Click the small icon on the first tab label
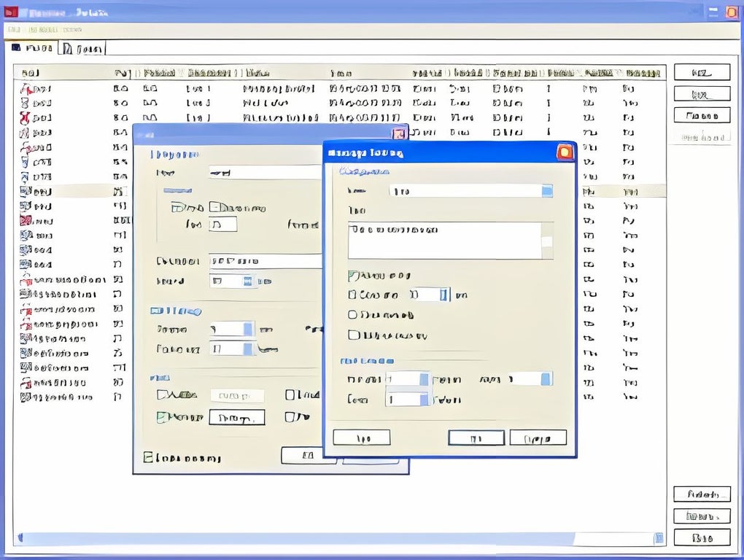The height and width of the screenshot is (560, 744). click(18, 47)
